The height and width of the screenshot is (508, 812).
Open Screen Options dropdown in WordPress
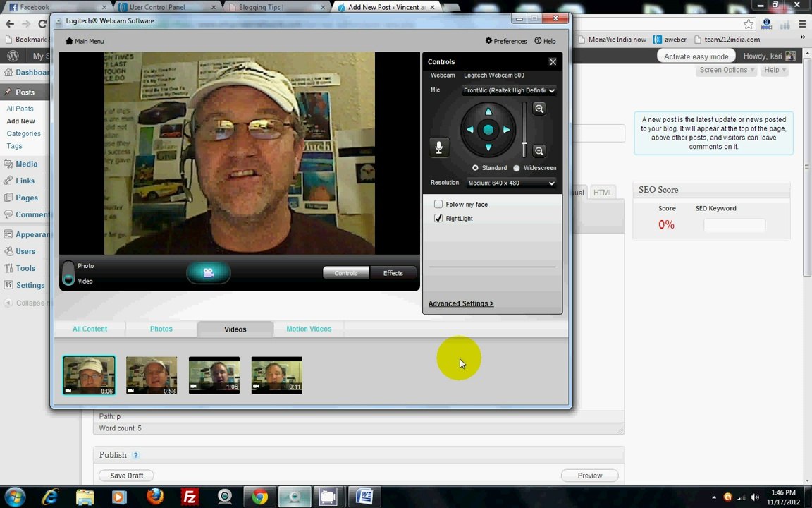click(x=726, y=70)
